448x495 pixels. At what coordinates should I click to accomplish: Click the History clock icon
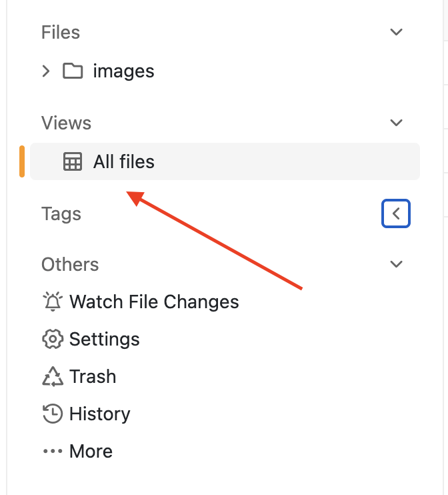click(52, 414)
